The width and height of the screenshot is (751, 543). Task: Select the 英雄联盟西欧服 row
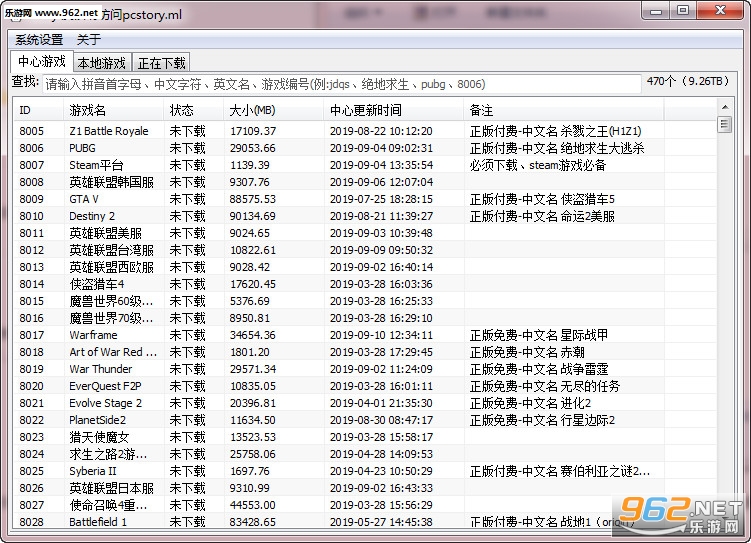point(365,267)
